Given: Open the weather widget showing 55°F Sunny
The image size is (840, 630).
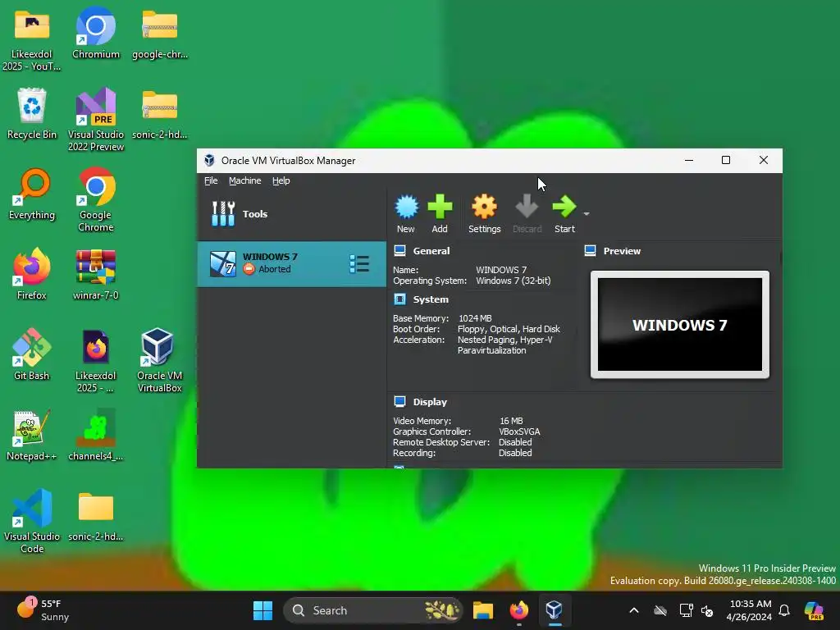Looking at the screenshot, I should point(43,610).
